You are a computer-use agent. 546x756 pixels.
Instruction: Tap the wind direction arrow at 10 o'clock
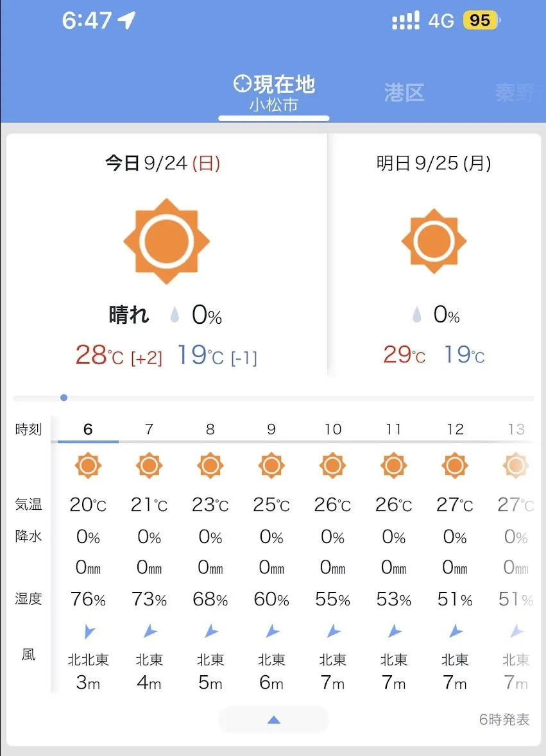click(x=333, y=632)
